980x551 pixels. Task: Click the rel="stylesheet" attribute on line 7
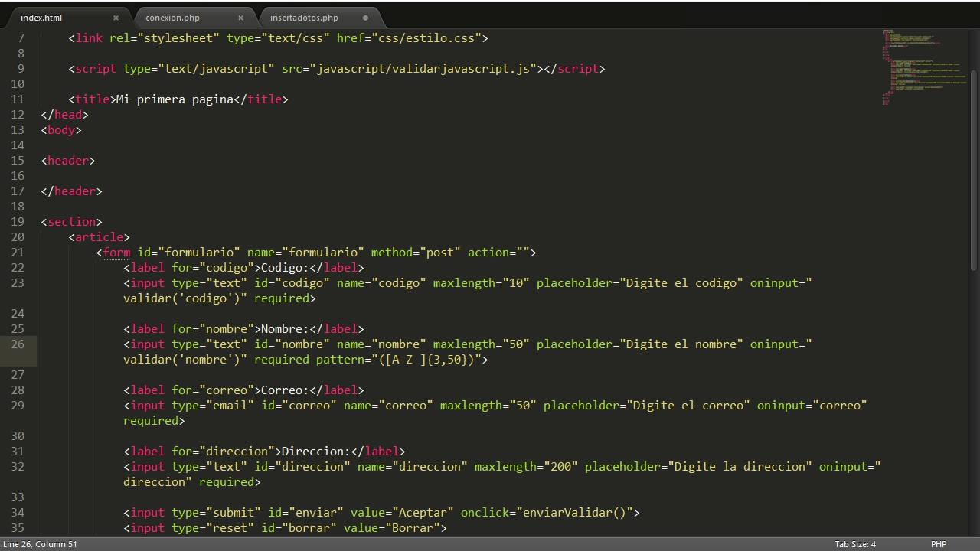click(165, 37)
